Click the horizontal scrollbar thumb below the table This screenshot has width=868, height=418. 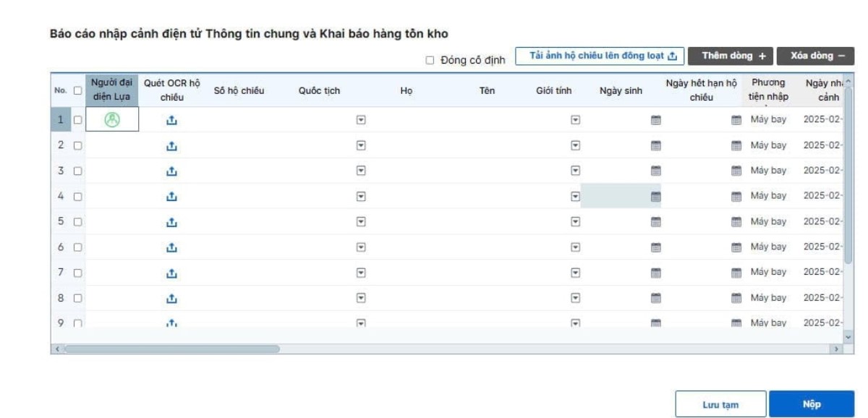click(171, 349)
